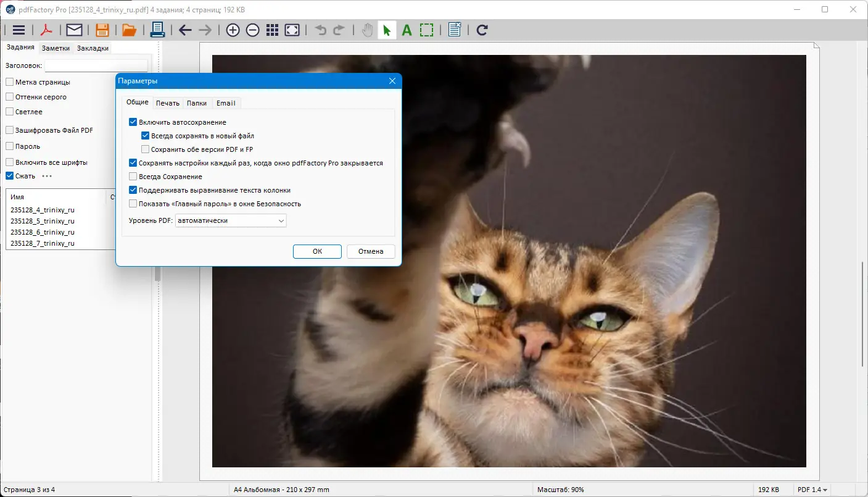Click into the Заголовок text field
Viewport: 868px width, 497px height.
point(96,65)
